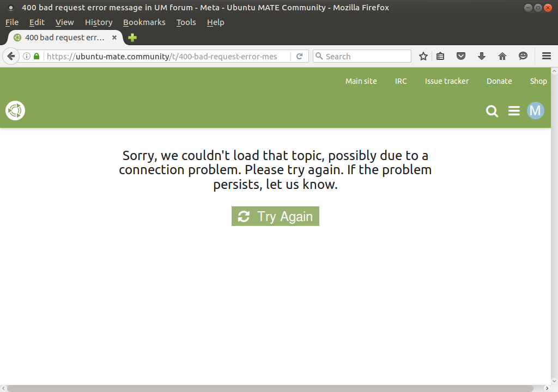The width and height of the screenshot is (558, 392).
Task: Open the forum search magnifier icon
Action: [x=492, y=111]
